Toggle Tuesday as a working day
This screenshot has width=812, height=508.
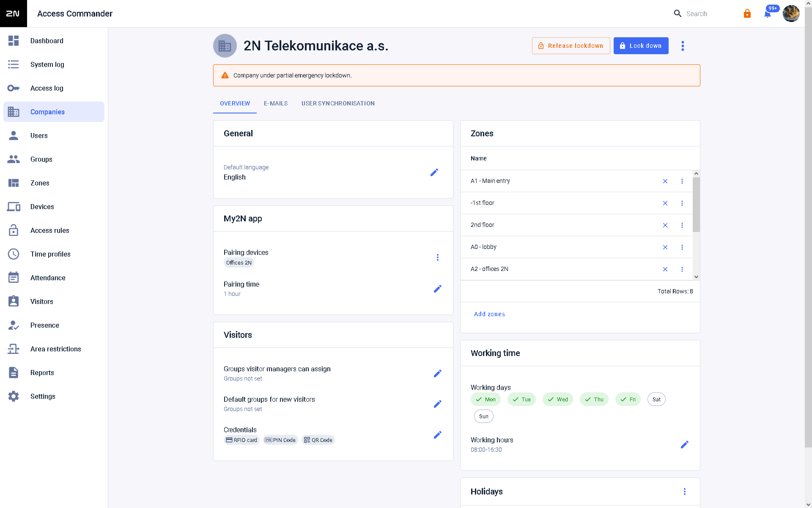tap(521, 399)
